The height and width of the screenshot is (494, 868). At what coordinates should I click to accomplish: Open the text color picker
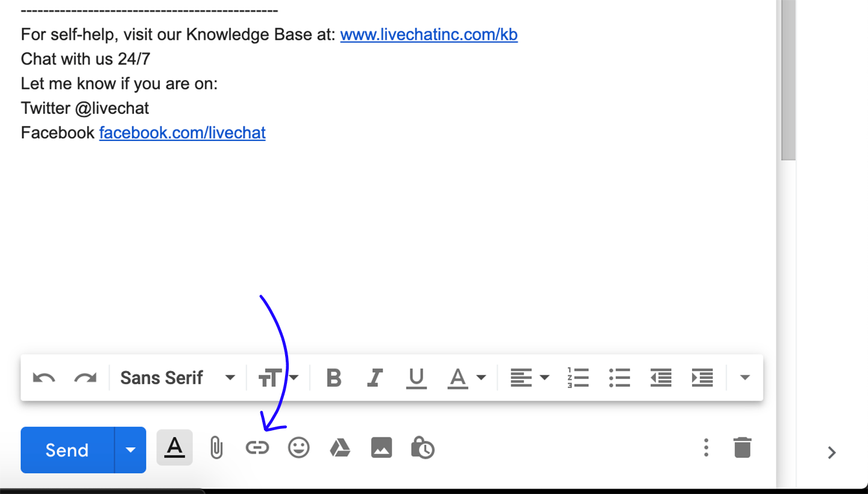pyautogui.click(x=467, y=378)
